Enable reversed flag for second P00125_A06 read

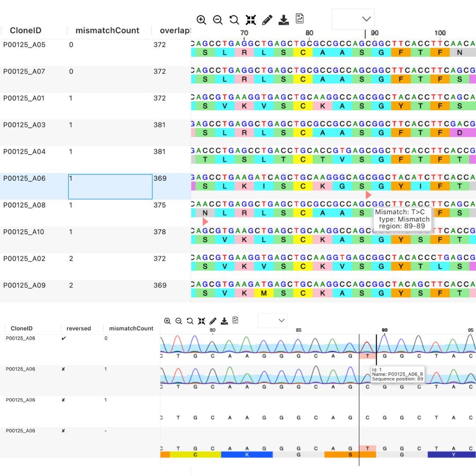click(x=63, y=369)
